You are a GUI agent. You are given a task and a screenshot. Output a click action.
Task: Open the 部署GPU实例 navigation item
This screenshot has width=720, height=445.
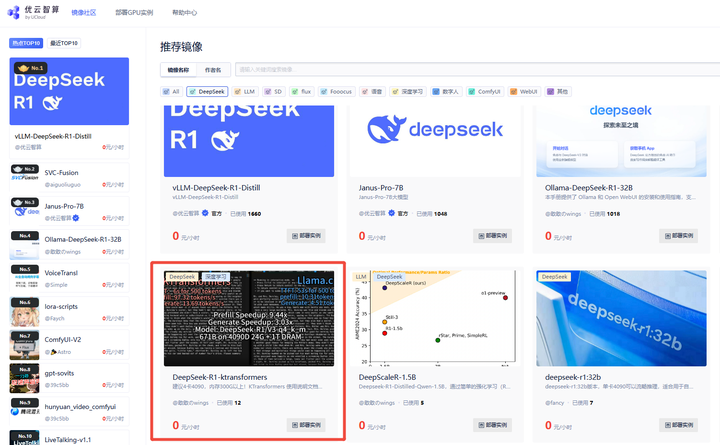coord(134,12)
